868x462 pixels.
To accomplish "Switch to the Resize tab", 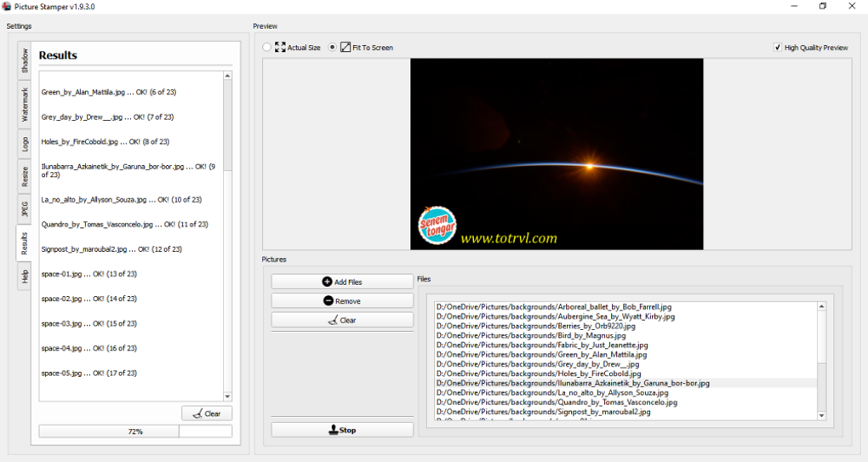I will coord(25,177).
